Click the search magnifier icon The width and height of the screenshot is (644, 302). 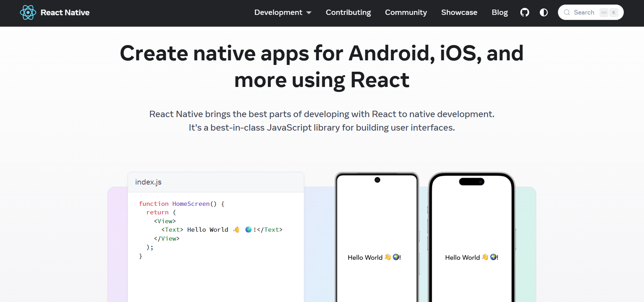tap(567, 12)
